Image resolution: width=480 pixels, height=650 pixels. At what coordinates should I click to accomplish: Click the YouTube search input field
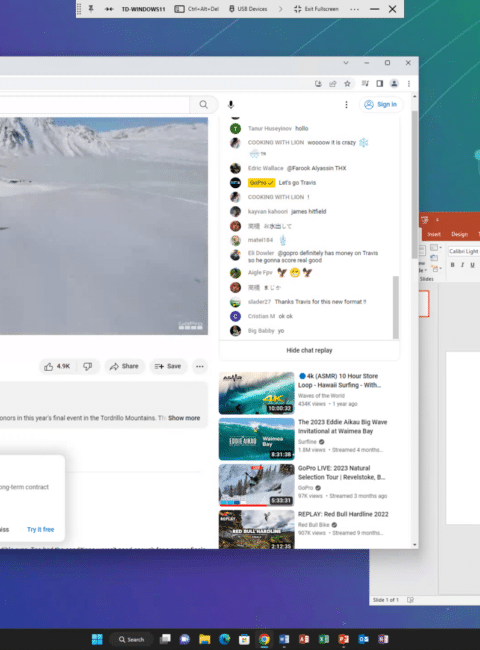[x=95, y=104]
